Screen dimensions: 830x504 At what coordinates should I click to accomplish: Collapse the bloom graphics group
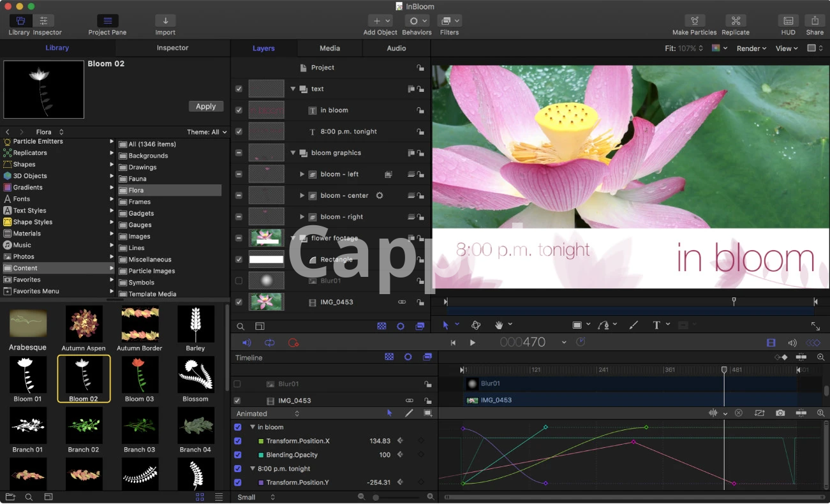[x=293, y=153]
